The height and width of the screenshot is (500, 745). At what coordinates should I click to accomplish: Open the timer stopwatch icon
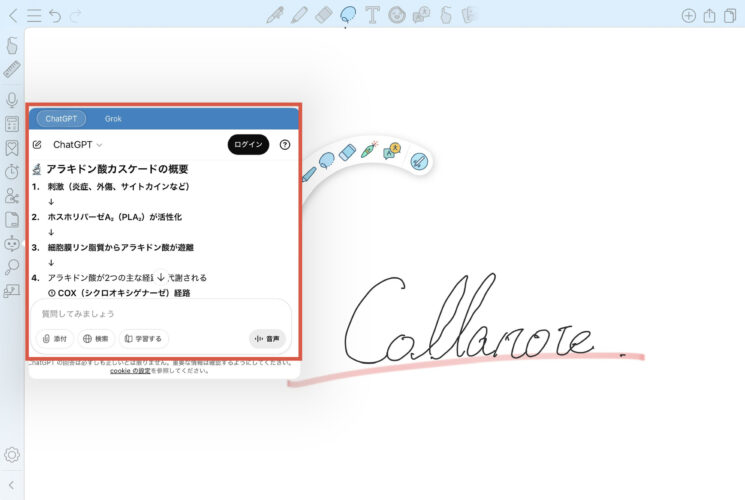click(x=12, y=172)
